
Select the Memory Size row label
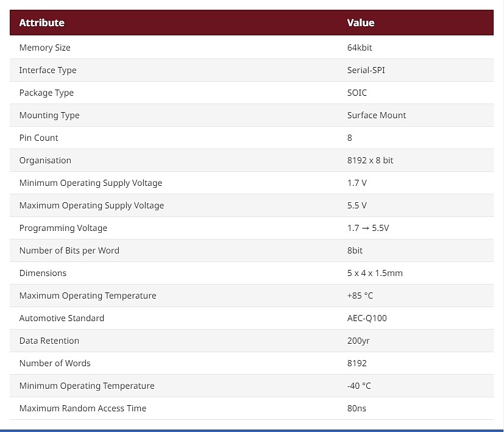(x=44, y=48)
